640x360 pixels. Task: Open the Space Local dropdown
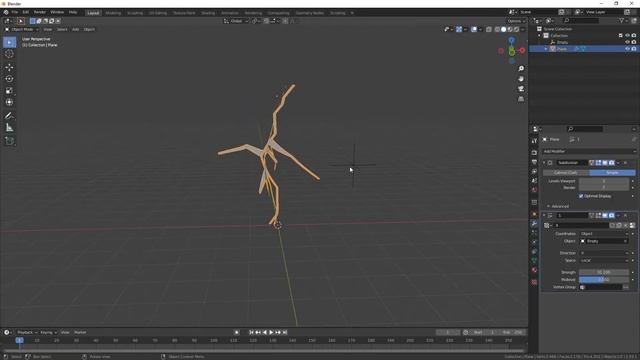(604, 260)
